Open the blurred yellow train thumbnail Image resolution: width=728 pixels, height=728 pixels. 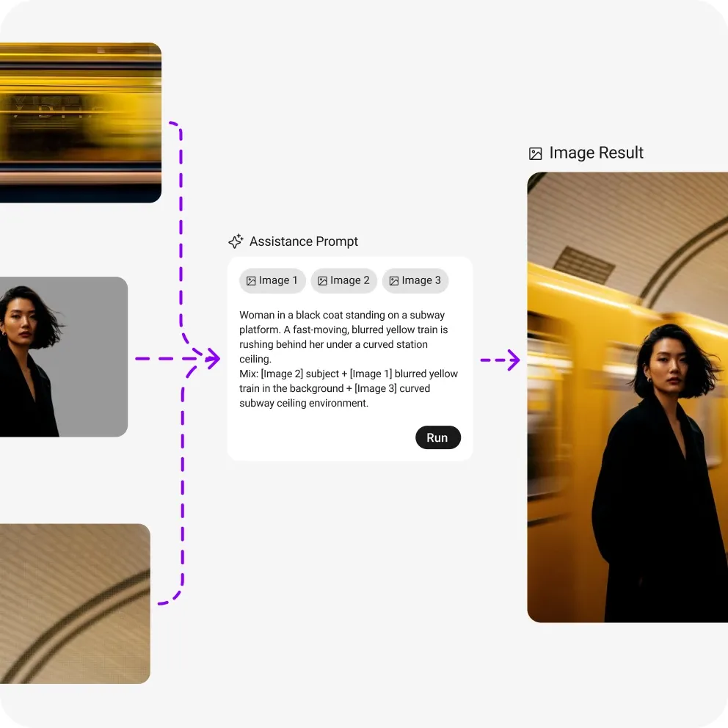pyautogui.click(x=81, y=123)
